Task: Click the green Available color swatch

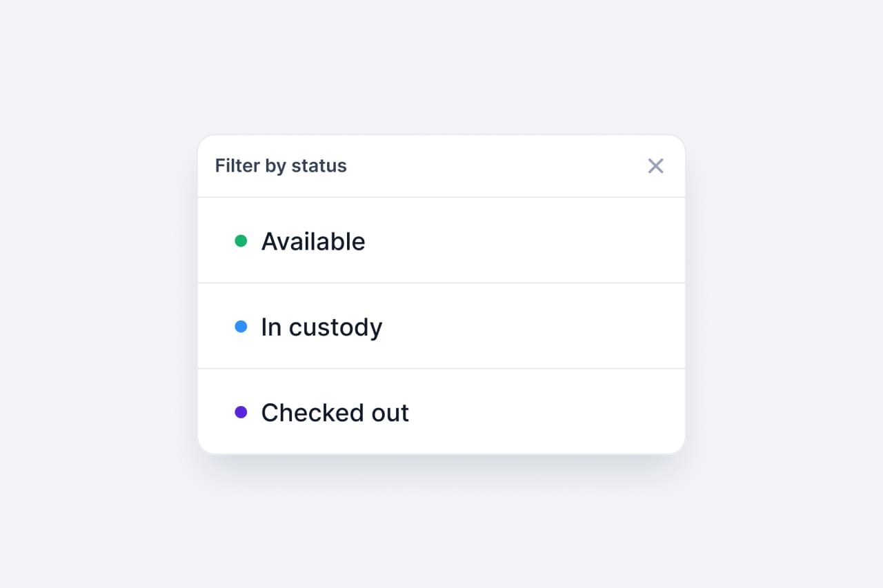Action: click(241, 241)
